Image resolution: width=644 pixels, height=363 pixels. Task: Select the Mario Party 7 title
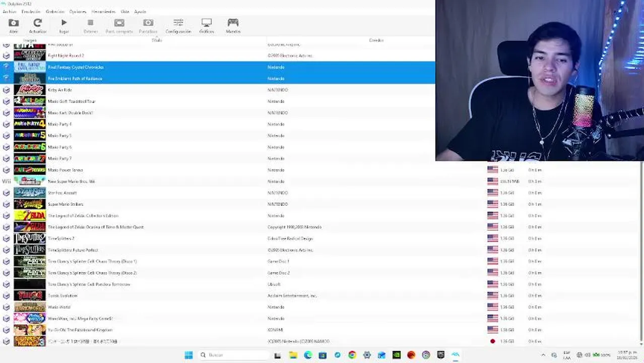[x=59, y=158]
